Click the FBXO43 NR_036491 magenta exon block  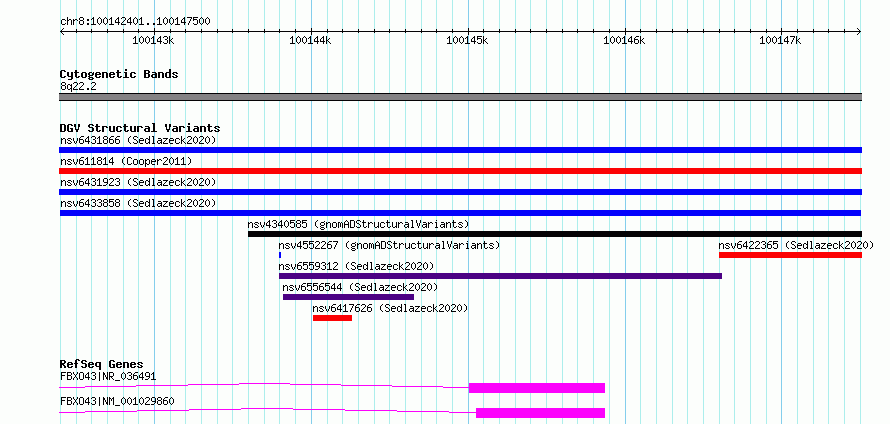click(x=536, y=388)
